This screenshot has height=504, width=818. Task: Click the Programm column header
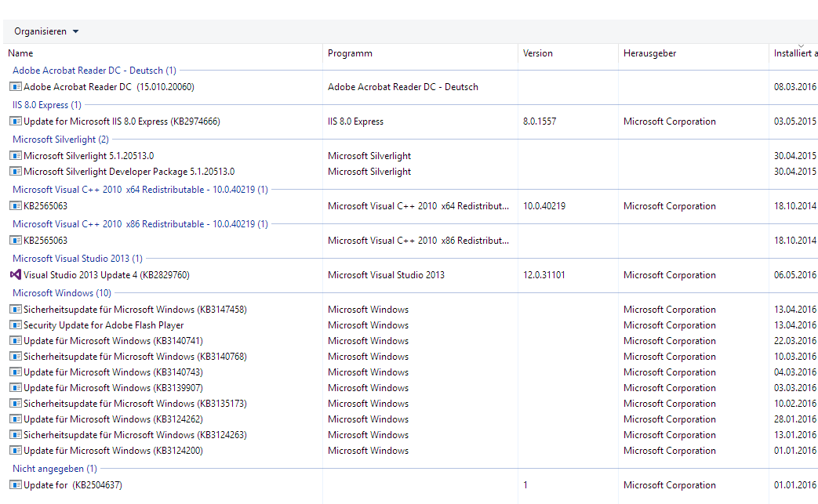350,53
